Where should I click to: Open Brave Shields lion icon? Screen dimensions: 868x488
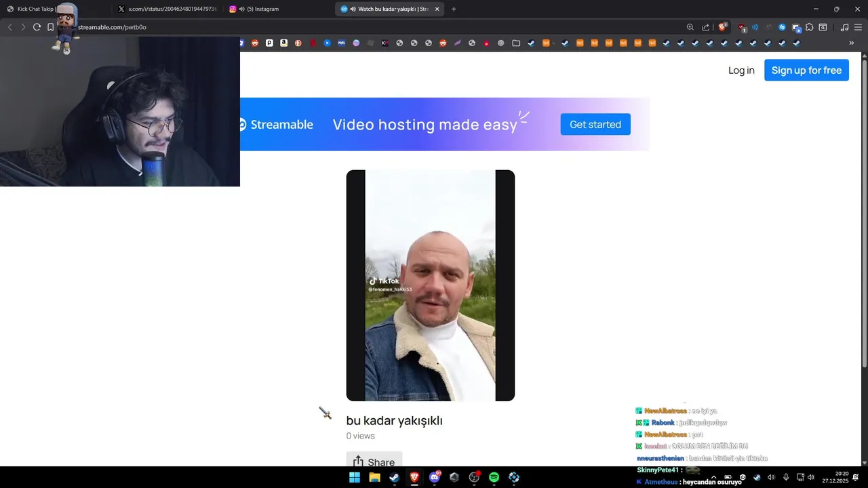[x=723, y=27]
